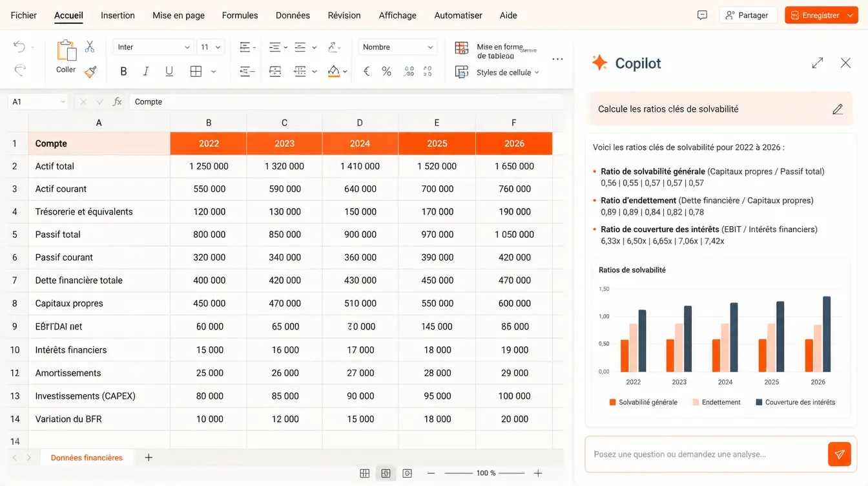Open the Nombre number format dropdown
The image size is (868, 486).
[x=398, y=47]
